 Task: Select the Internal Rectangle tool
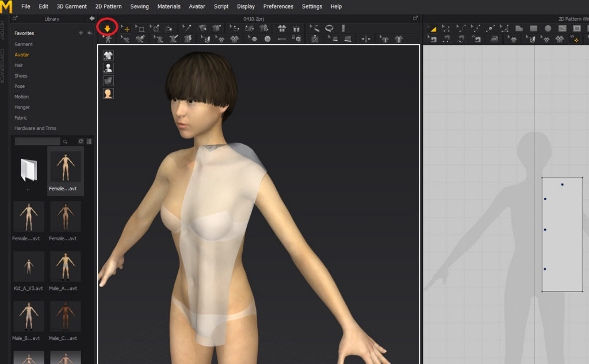pyautogui.click(x=577, y=29)
